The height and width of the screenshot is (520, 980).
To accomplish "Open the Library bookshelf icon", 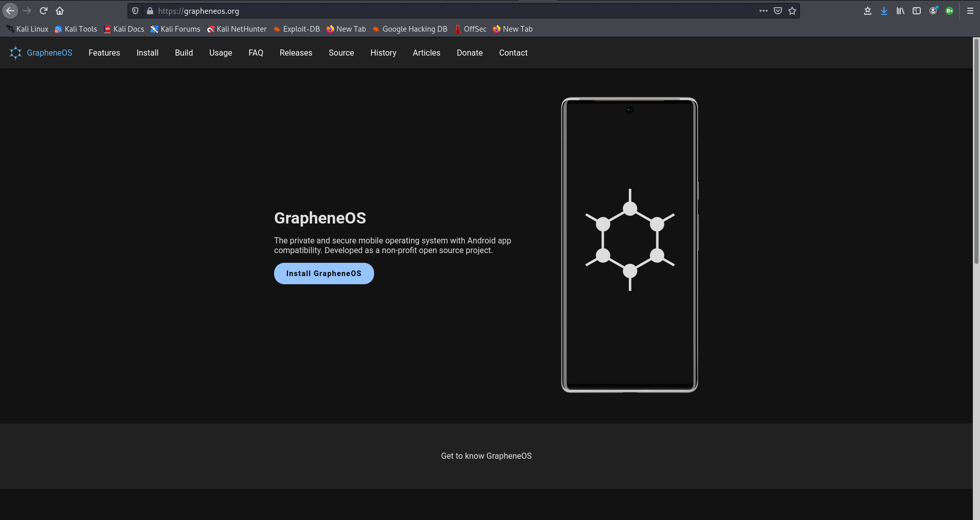I will click(x=900, y=11).
